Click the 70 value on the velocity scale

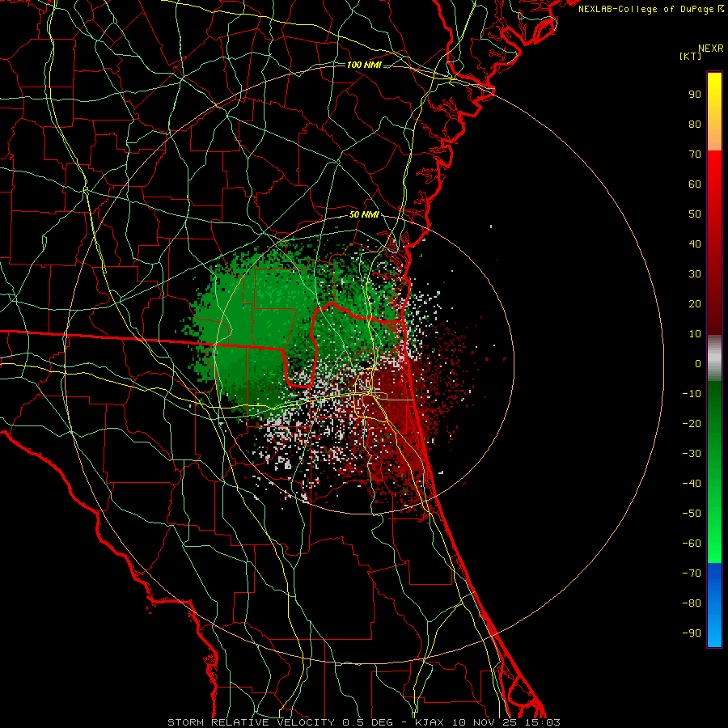(695, 154)
